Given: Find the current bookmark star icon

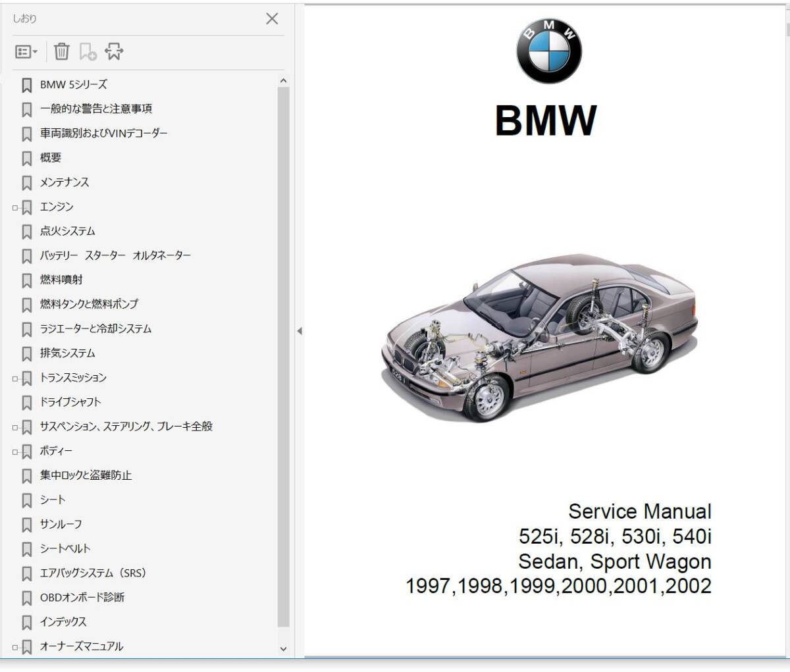Looking at the screenshot, I should click(x=114, y=51).
